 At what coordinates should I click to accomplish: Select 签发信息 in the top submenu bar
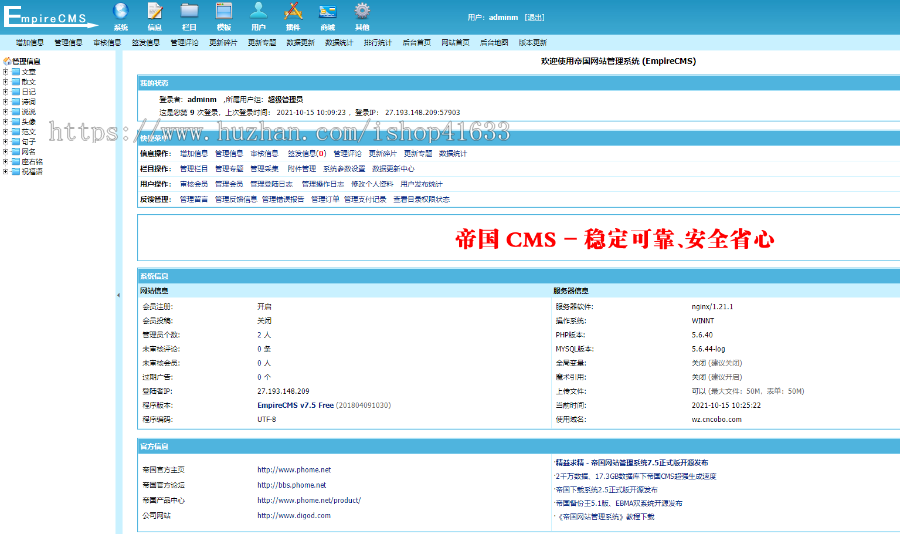(146, 42)
